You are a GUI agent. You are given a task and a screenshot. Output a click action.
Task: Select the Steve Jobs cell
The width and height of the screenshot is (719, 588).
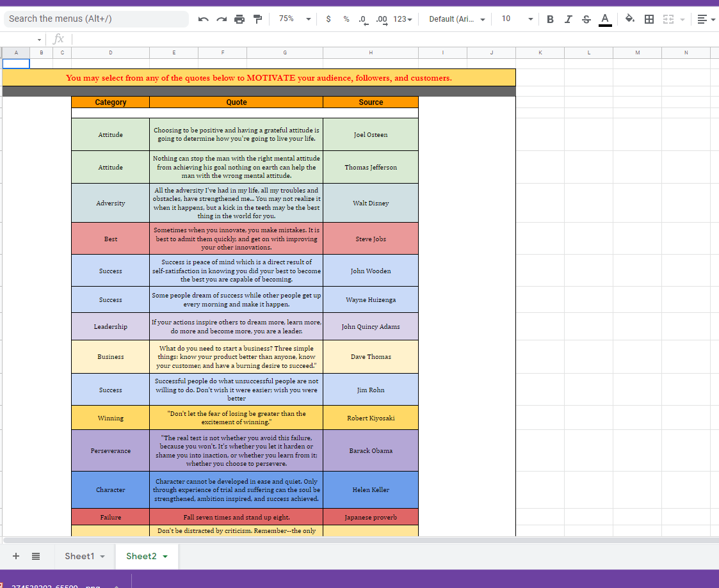pyautogui.click(x=371, y=239)
